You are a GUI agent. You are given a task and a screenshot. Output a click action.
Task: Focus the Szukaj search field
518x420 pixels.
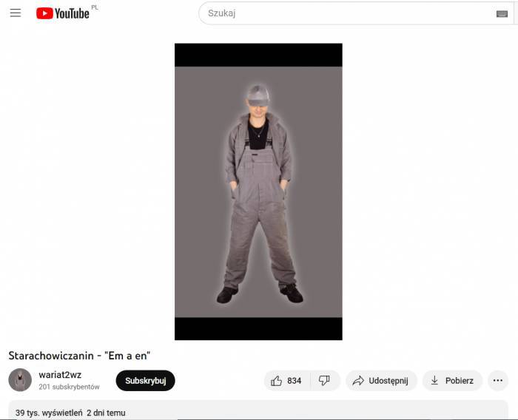point(347,13)
